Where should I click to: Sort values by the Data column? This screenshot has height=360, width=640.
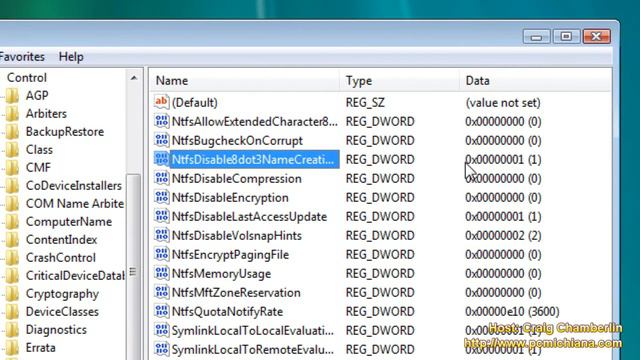[x=535, y=80]
